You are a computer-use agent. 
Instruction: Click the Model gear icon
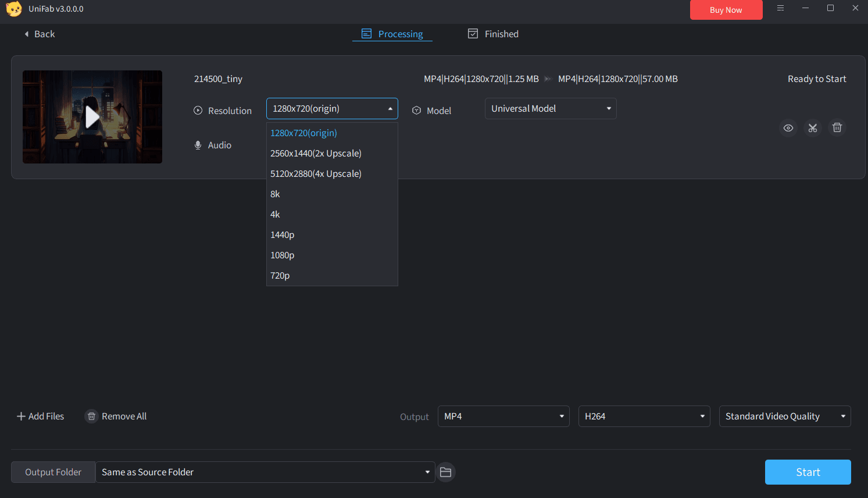coord(417,110)
